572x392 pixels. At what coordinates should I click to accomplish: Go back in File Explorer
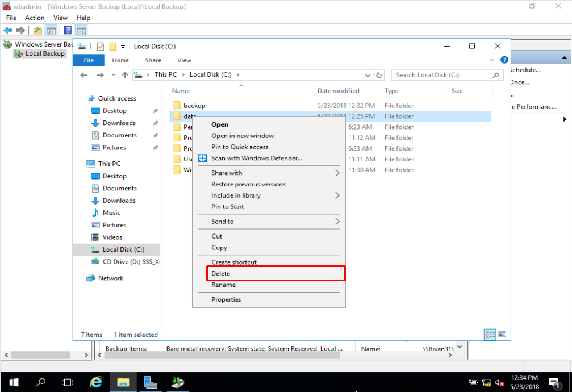click(x=84, y=75)
